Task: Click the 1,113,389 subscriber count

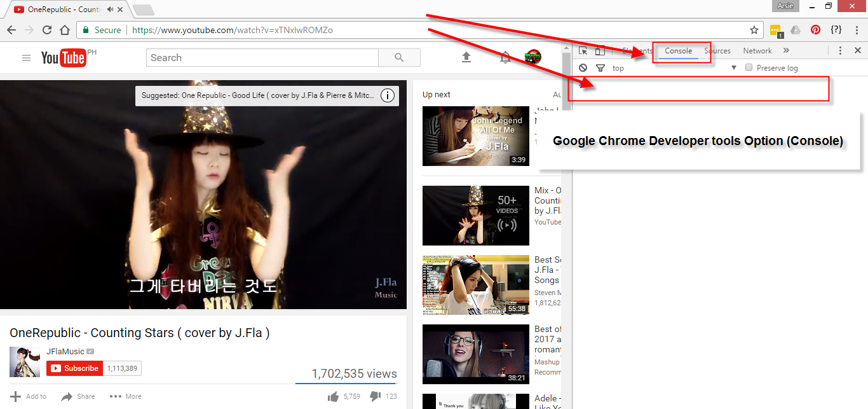Action: pyautogui.click(x=123, y=368)
